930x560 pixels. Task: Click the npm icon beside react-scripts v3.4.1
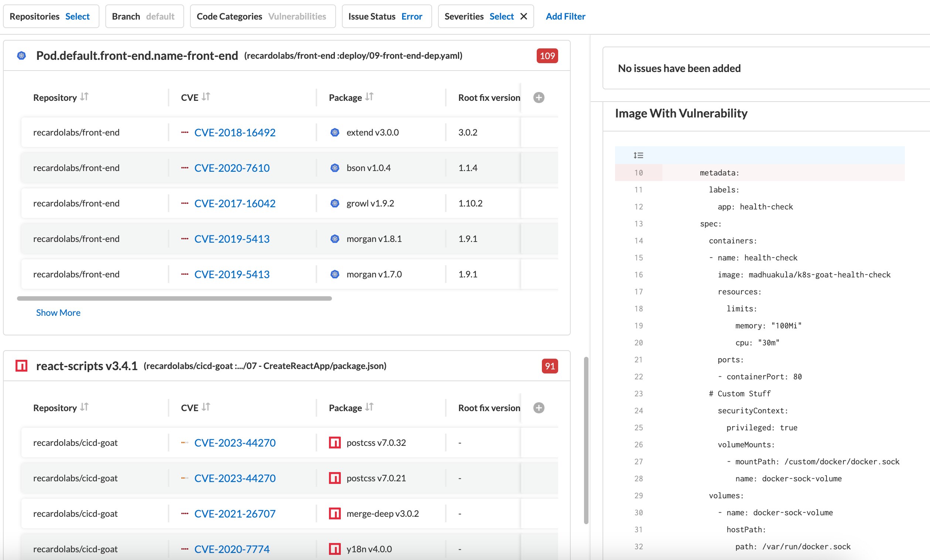click(x=21, y=365)
